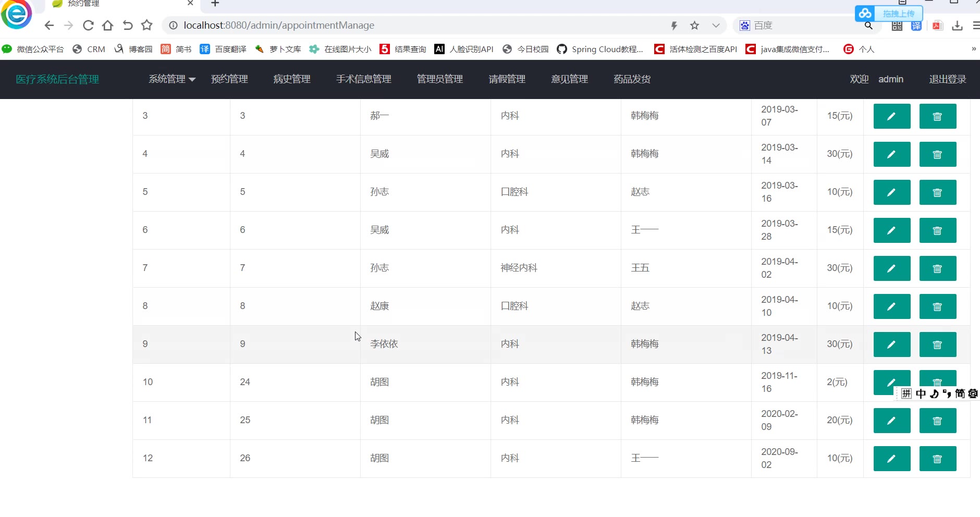Bookmark page with toolbar star
980x517 pixels.
click(x=147, y=25)
